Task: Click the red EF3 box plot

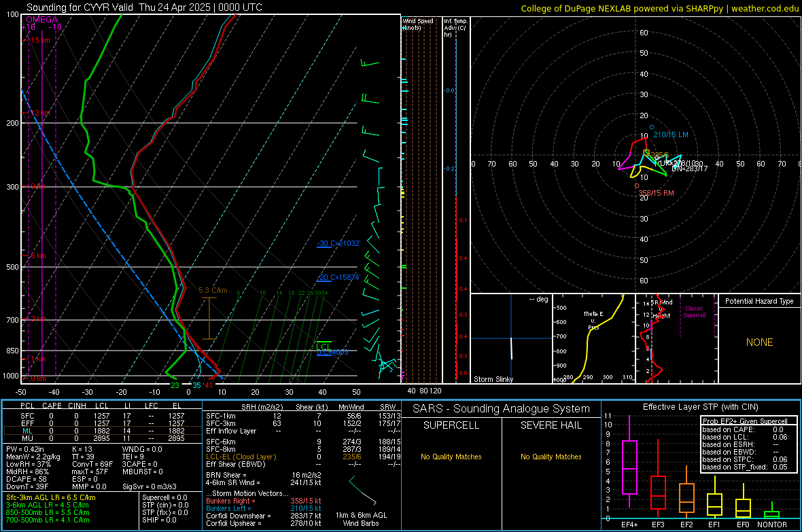Action: (x=658, y=492)
